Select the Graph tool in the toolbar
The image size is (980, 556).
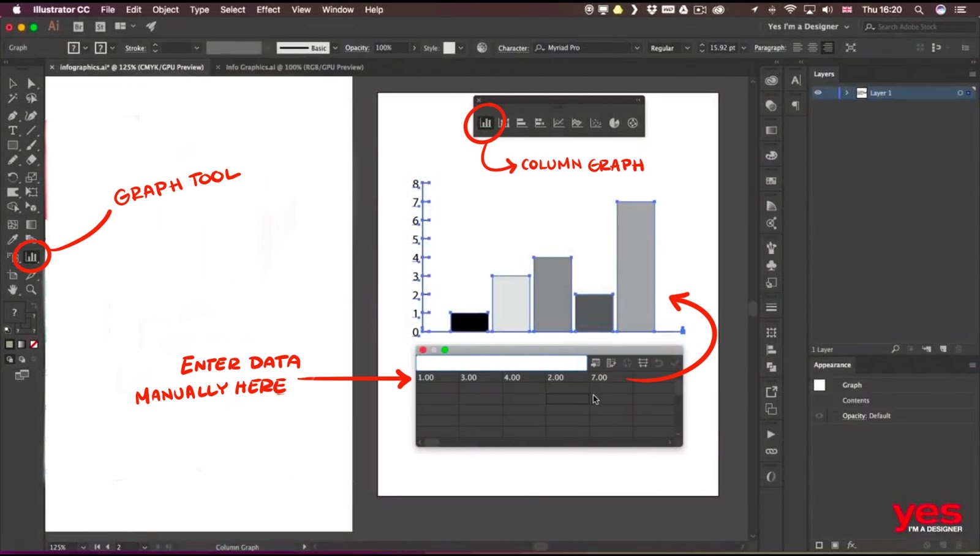31,257
